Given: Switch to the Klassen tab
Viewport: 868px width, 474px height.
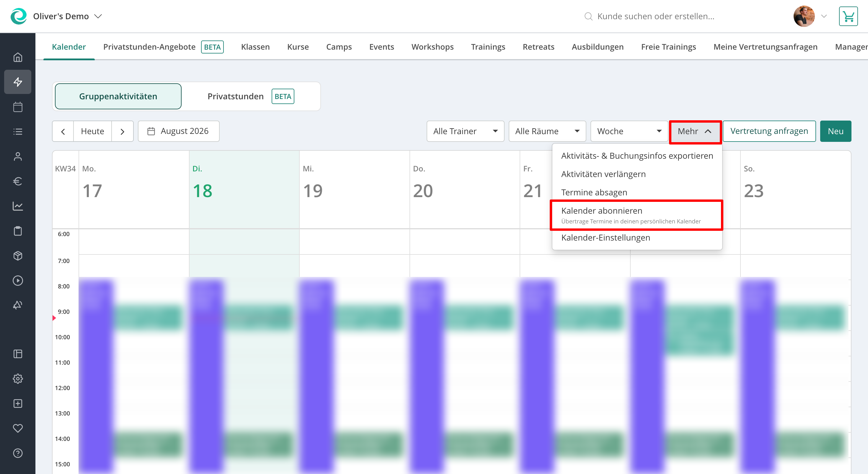Looking at the screenshot, I should pyautogui.click(x=255, y=47).
